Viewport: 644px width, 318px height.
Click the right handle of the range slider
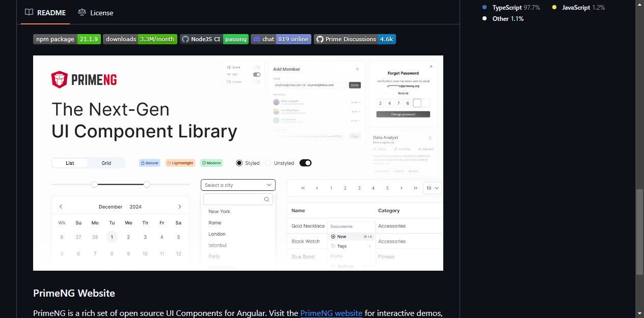pos(147,184)
